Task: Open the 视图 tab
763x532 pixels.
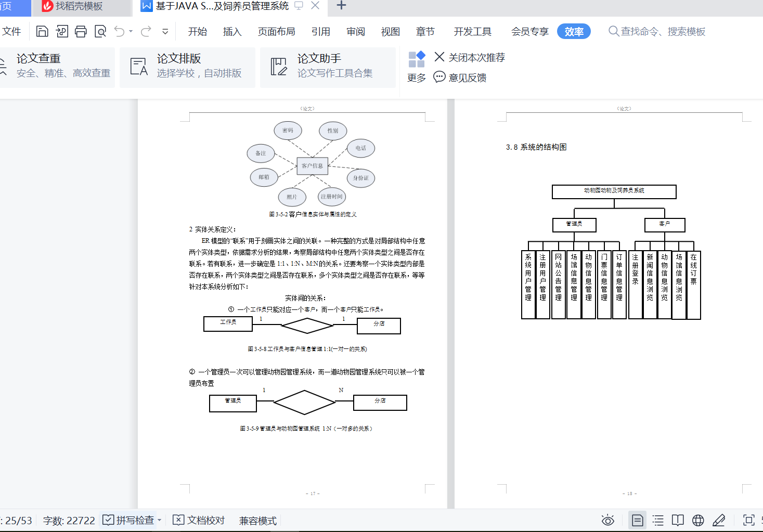Action: tap(391, 32)
